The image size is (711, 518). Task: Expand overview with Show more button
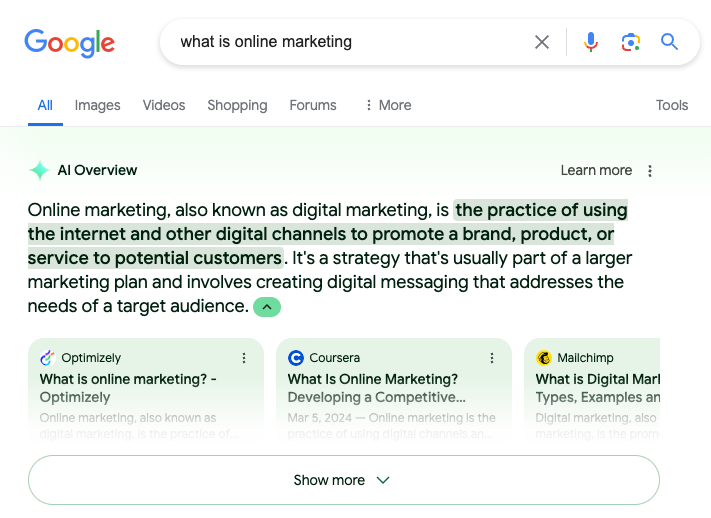(x=343, y=480)
